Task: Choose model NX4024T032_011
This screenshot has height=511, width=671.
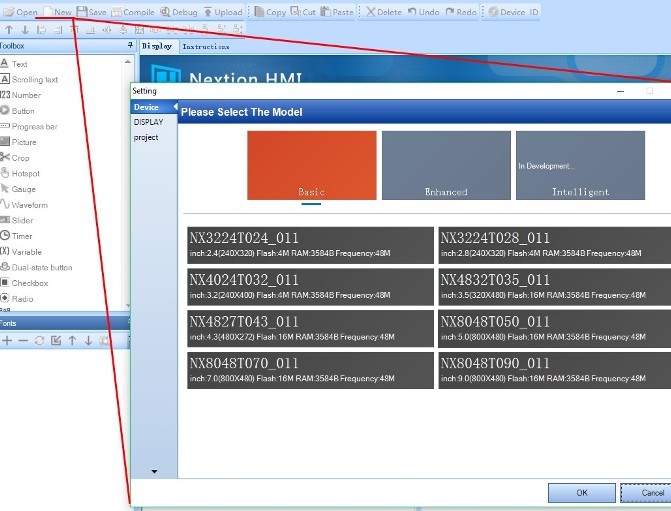Action: pos(310,287)
